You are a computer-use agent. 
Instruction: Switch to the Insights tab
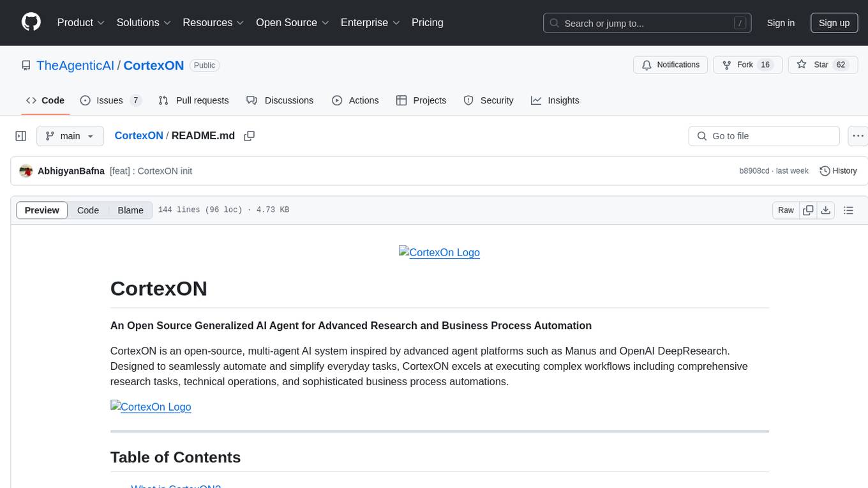555,100
